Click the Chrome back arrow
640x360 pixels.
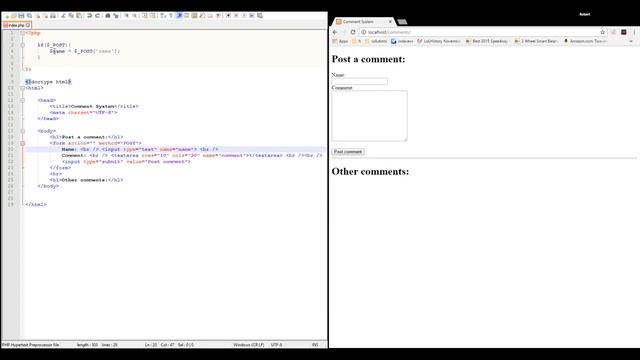[x=335, y=32]
